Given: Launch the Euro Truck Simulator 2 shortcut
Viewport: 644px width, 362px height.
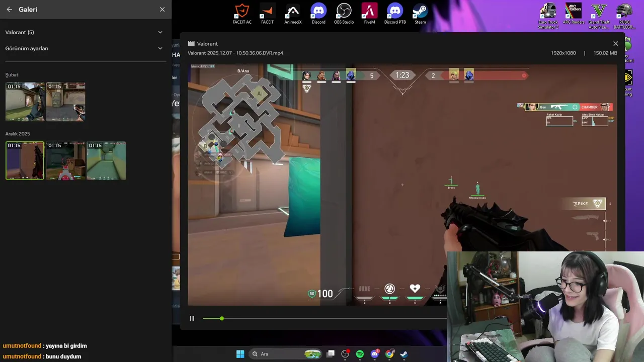Looking at the screenshot, I should click(x=548, y=16).
